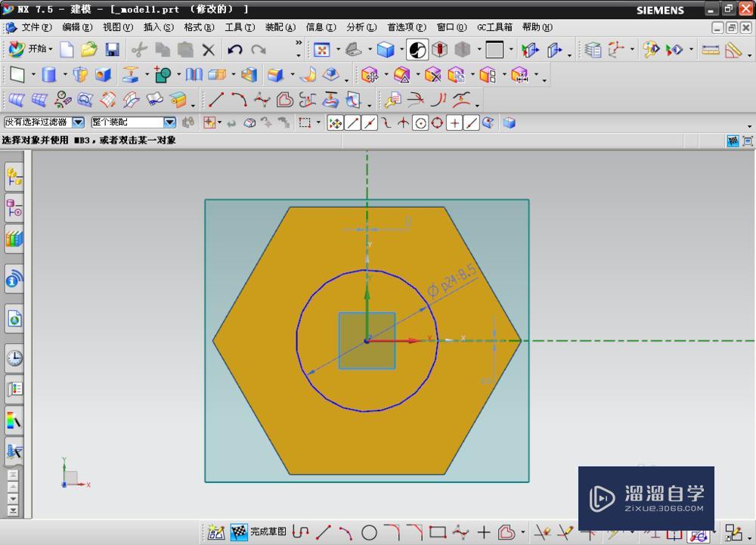756x545 pixels.
Task: Toggle the intersection snap option
Action: click(x=403, y=123)
